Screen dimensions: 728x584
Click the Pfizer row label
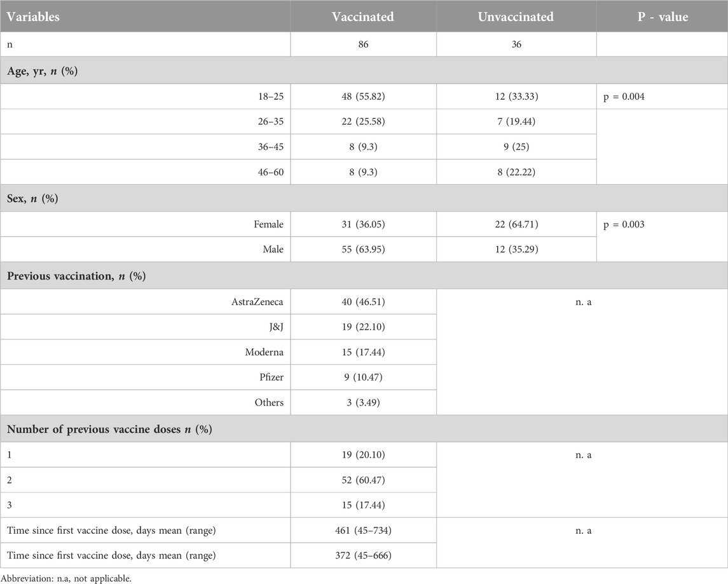pos(271,377)
